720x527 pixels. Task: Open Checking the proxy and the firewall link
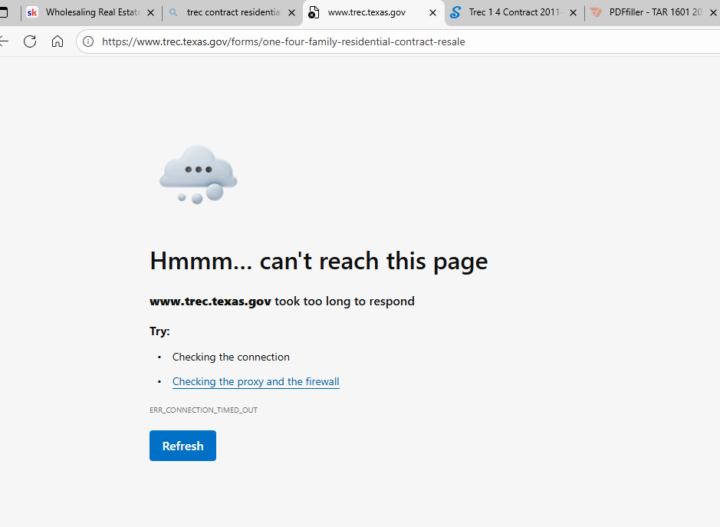coord(255,382)
